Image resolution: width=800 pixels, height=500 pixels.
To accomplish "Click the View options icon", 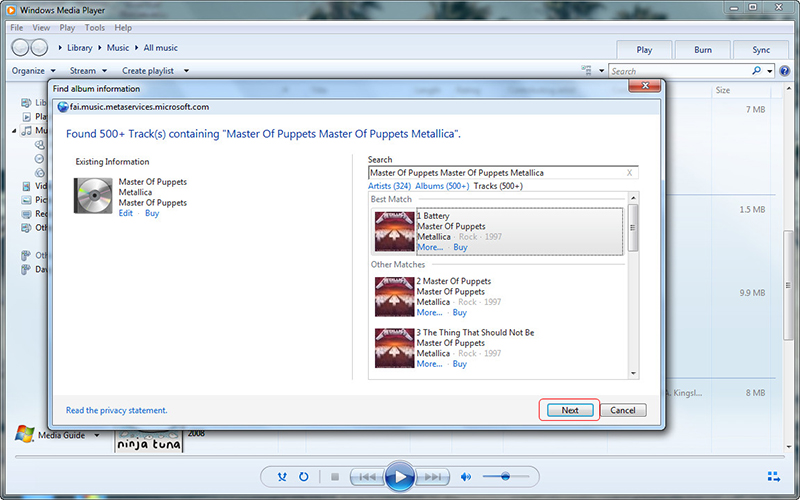I will click(x=586, y=70).
